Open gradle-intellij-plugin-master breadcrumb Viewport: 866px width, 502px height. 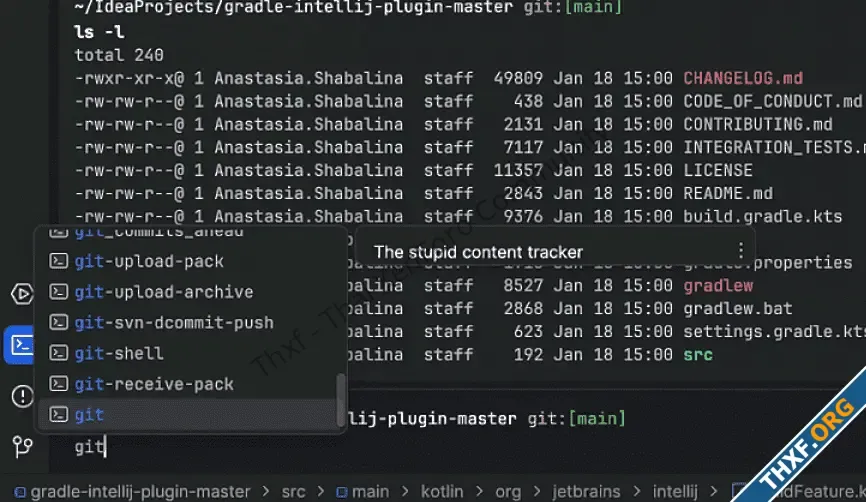tap(140, 492)
